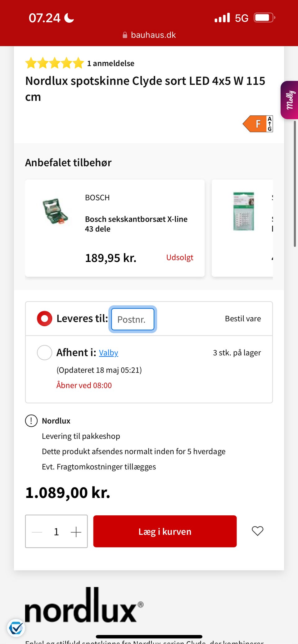Image resolution: width=298 pixels, height=644 pixels.
Task: Decrease quantity with the minus button
Action: [x=37, y=532]
